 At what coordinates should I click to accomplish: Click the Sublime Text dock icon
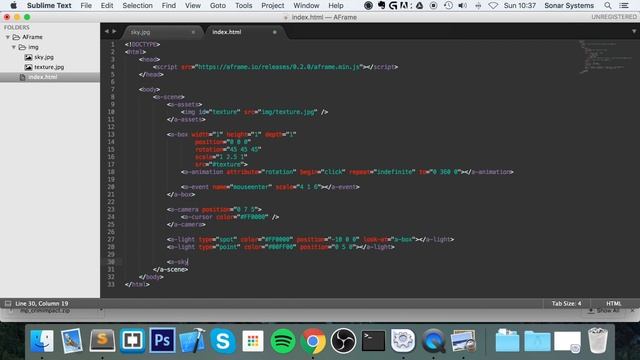coord(102,340)
